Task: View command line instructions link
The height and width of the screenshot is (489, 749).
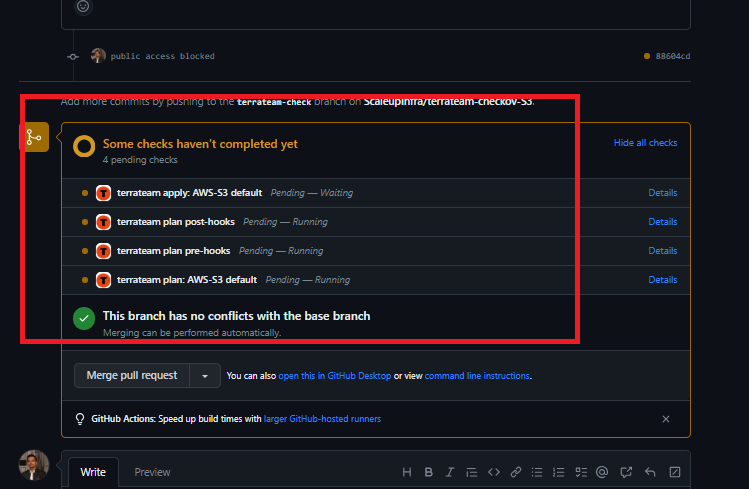Action: click(x=477, y=376)
